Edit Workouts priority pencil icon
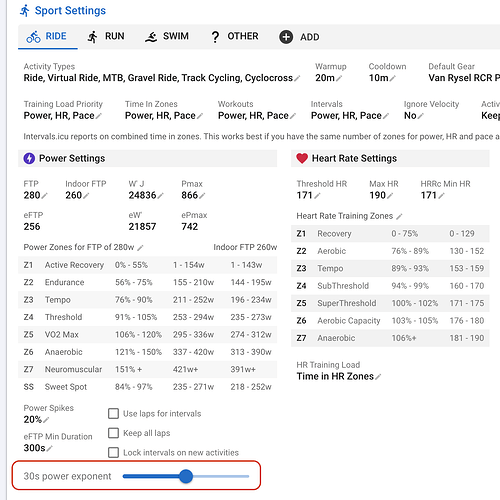 pos(293,116)
